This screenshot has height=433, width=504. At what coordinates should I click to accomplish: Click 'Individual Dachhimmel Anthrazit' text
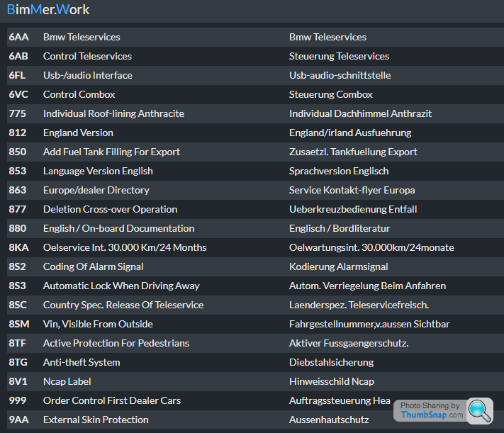tap(360, 113)
